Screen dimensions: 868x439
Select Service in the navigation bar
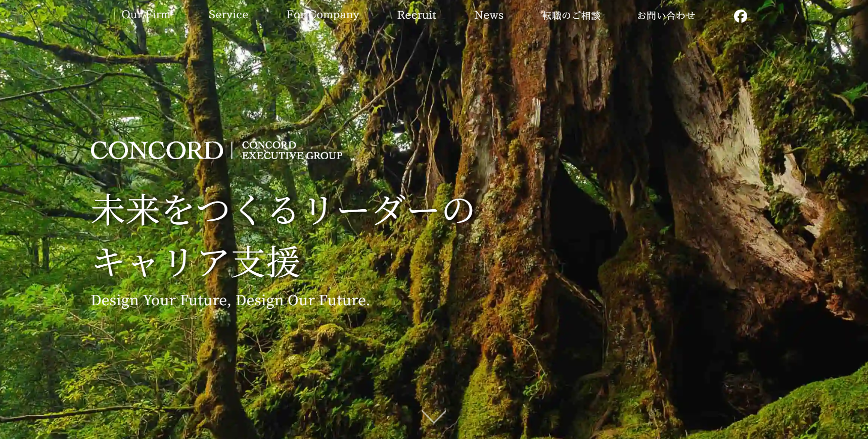[x=229, y=15]
